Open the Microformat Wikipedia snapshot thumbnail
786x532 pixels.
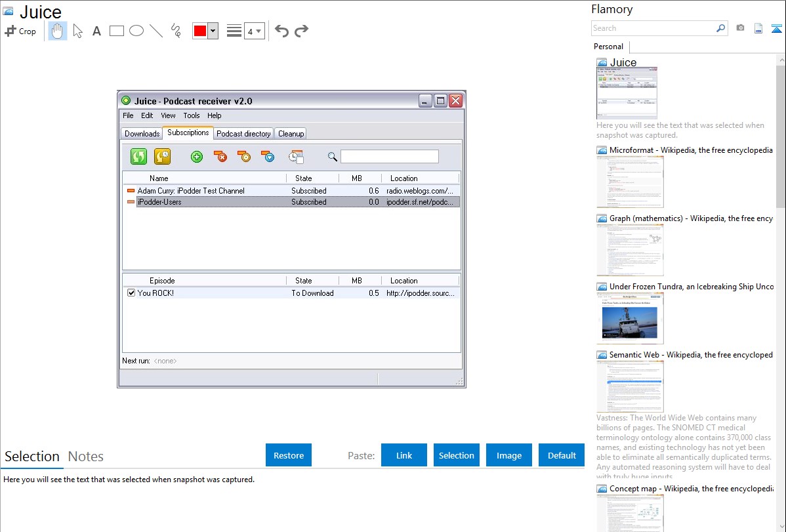630,182
